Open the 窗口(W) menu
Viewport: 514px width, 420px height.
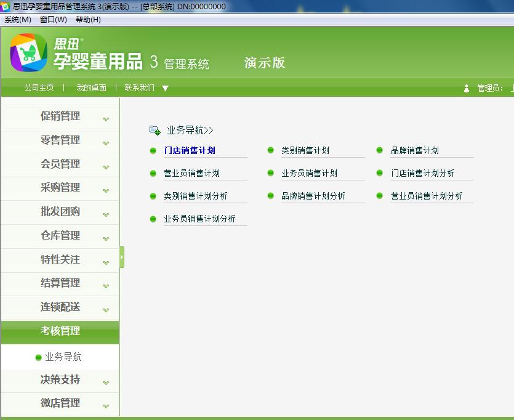point(54,20)
